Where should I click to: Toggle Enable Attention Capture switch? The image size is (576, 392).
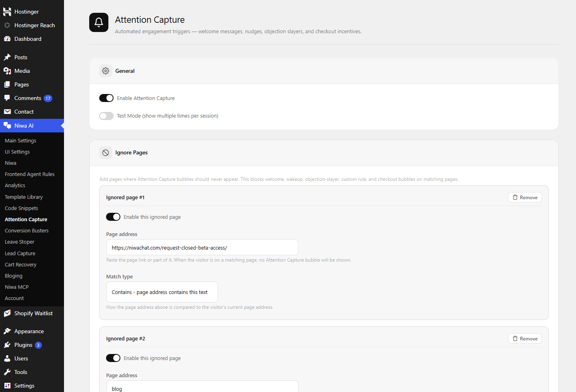(106, 98)
